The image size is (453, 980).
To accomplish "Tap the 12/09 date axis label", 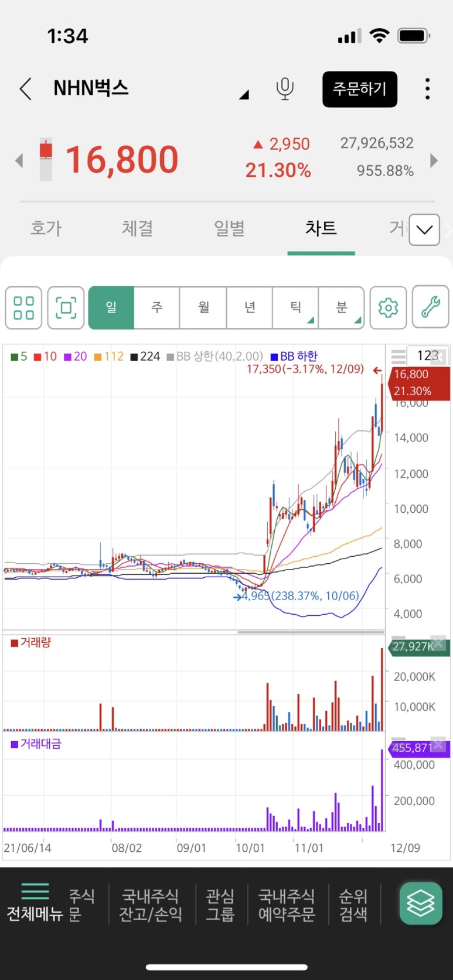I will (x=405, y=848).
